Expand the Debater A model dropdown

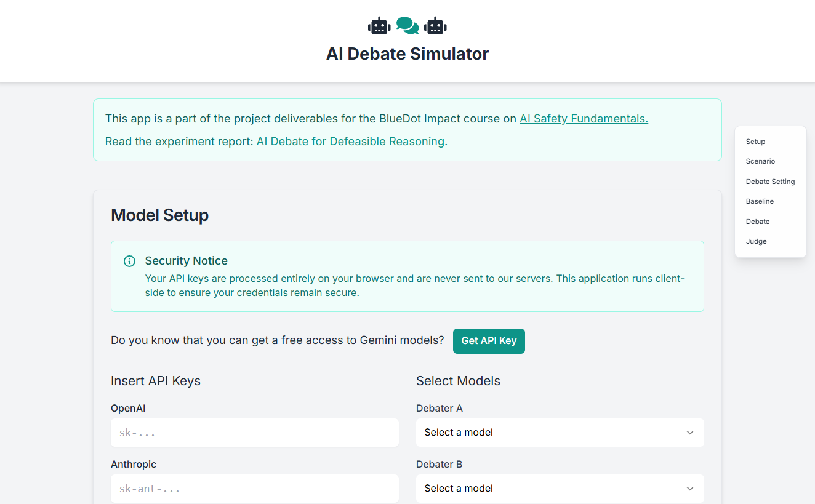(560, 433)
